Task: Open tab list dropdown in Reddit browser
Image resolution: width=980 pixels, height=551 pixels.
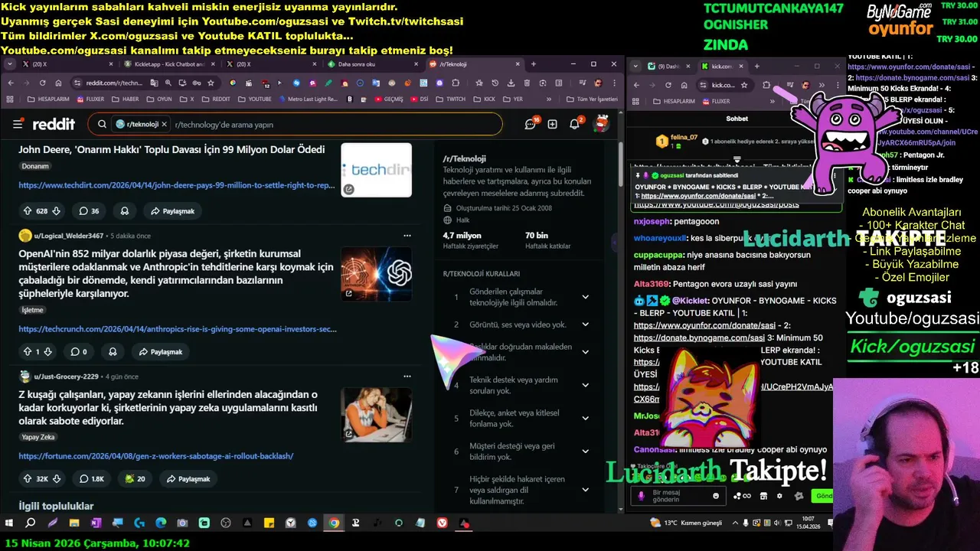Action: pos(11,64)
